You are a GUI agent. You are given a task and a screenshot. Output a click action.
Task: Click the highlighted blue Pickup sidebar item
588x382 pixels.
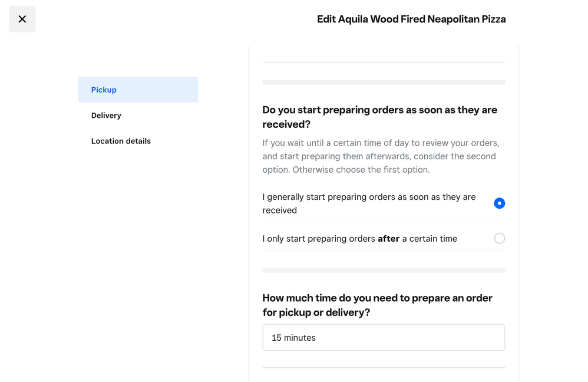137,90
